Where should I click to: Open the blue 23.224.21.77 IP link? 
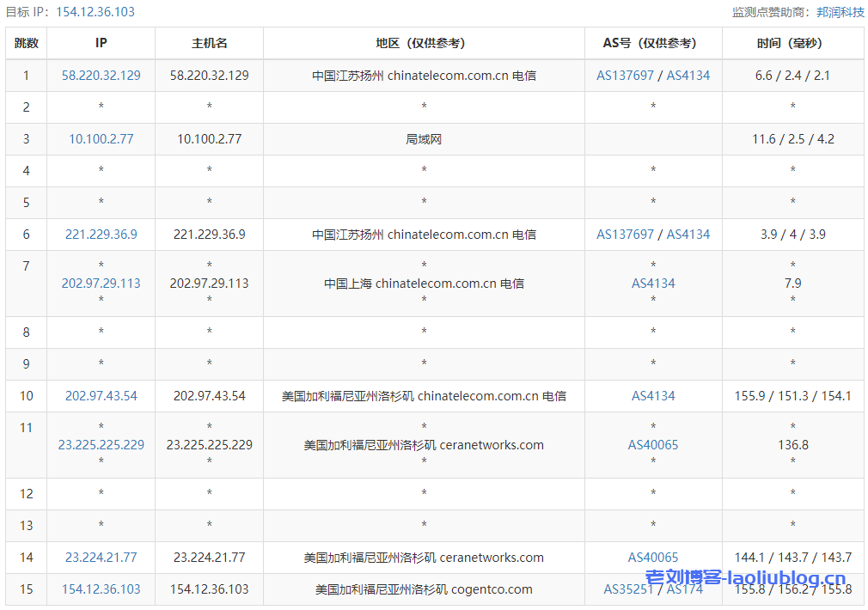pyautogui.click(x=101, y=558)
